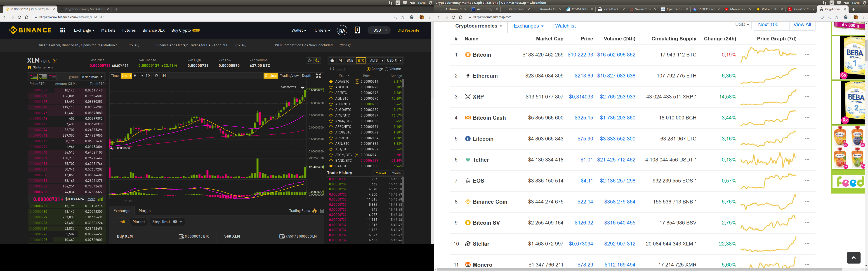868x271 pixels.
Task: Switch chart to Depth view
Action: tap(306, 76)
